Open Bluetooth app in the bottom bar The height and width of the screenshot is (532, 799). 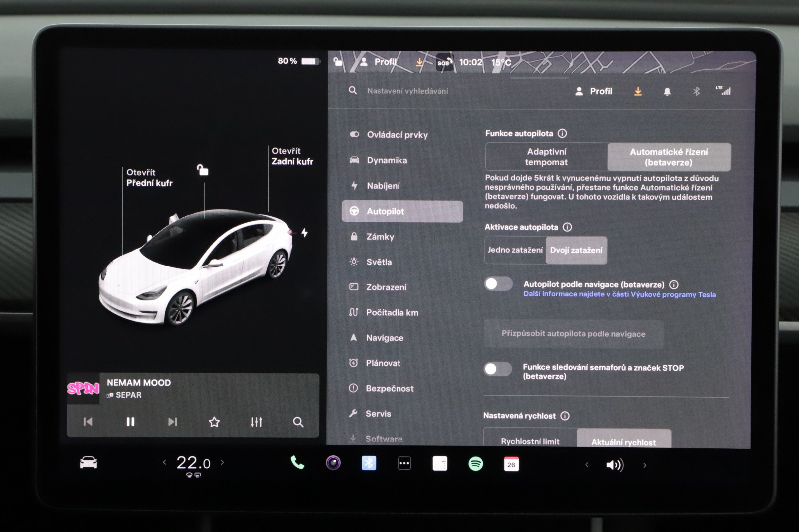click(x=369, y=463)
